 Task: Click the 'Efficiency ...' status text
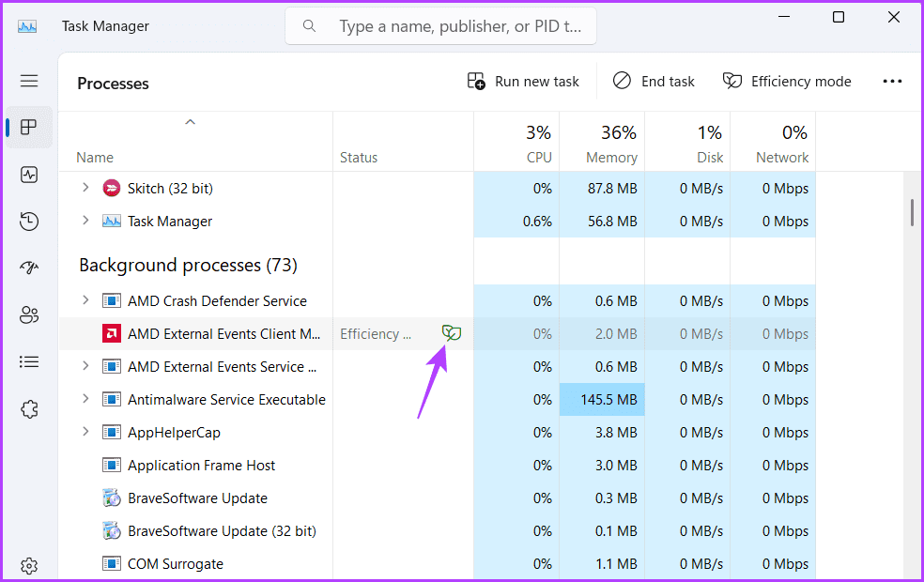[x=376, y=334]
